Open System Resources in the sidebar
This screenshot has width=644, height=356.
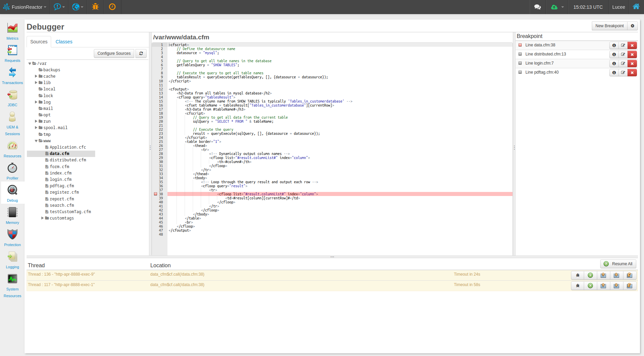[x=12, y=286]
